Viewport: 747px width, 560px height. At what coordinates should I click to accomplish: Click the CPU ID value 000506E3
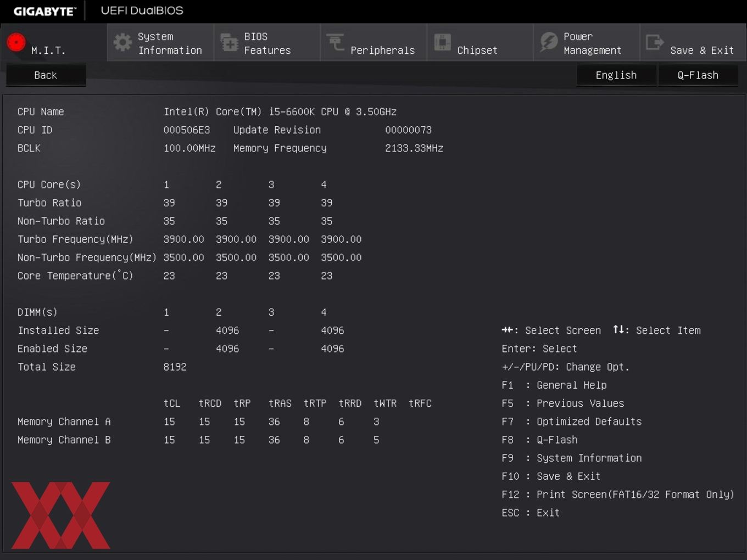[187, 130]
